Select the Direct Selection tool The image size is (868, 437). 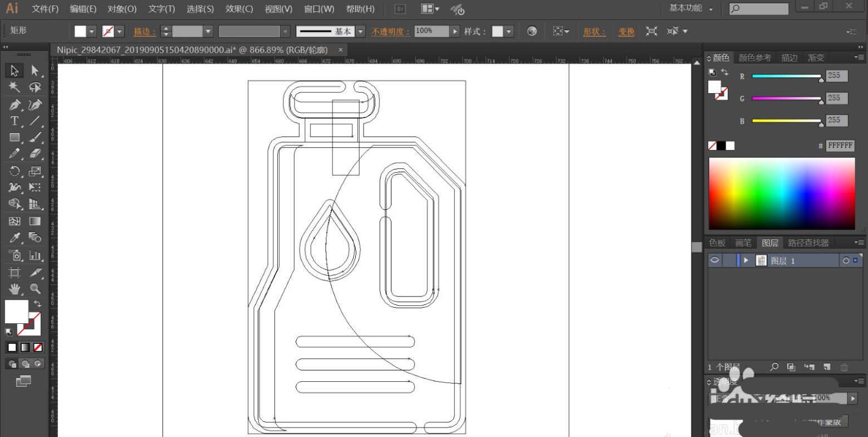tap(35, 71)
